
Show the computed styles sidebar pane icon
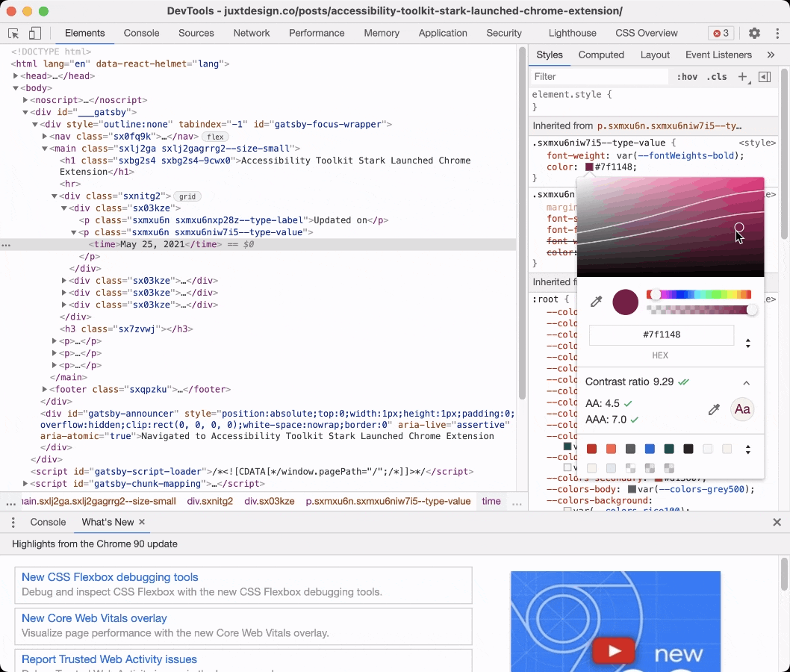coord(765,77)
